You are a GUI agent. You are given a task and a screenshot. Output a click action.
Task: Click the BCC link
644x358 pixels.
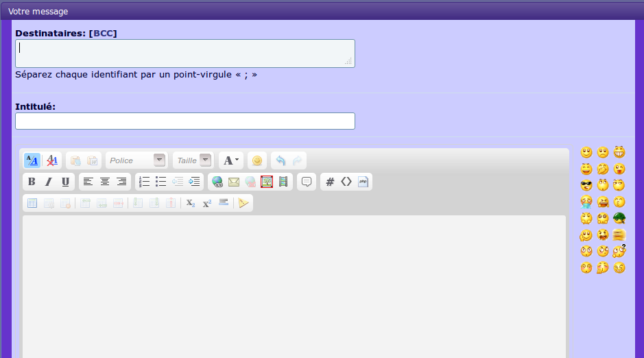tap(104, 33)
